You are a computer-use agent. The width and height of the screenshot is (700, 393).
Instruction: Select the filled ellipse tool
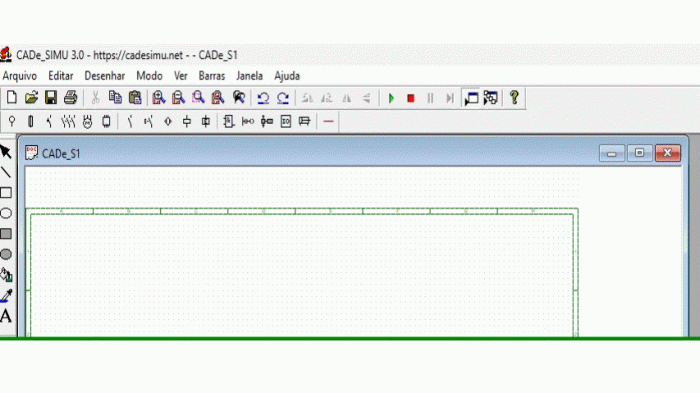(6, 254)
